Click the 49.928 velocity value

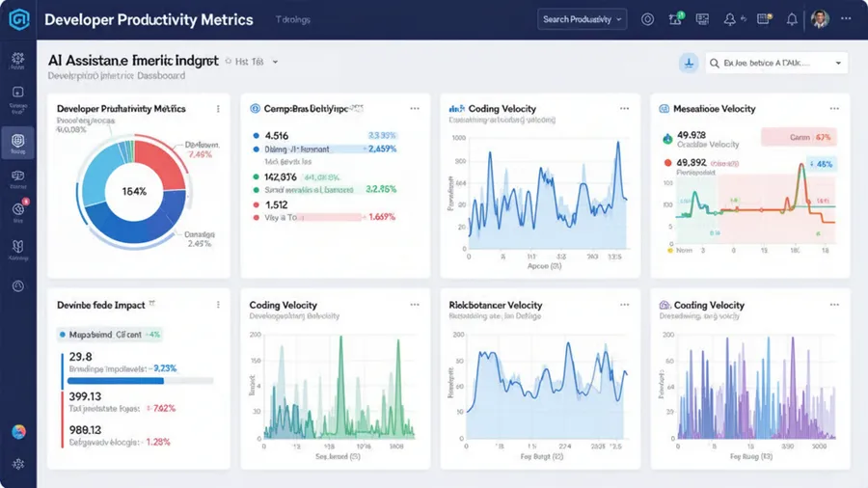[x=692, y=135]
